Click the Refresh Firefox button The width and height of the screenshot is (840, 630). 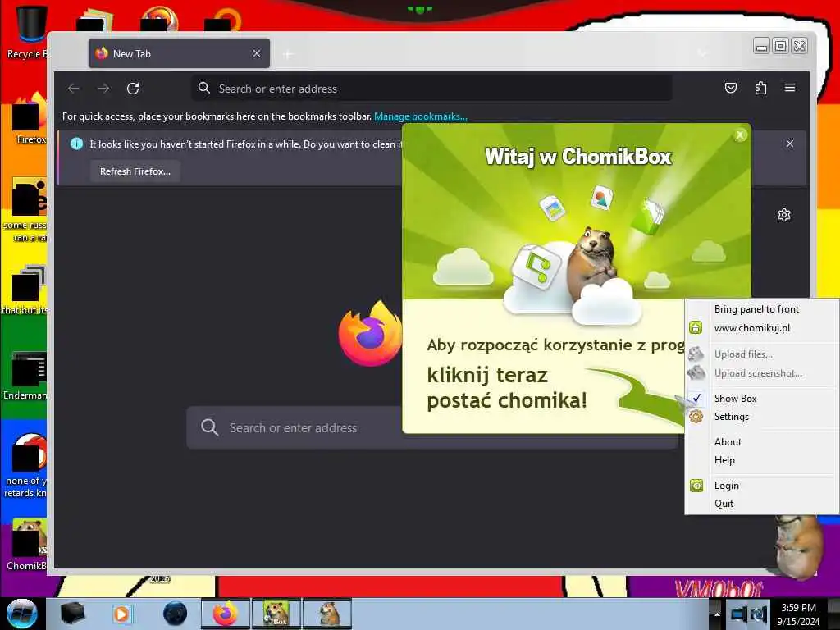(135, 171)
